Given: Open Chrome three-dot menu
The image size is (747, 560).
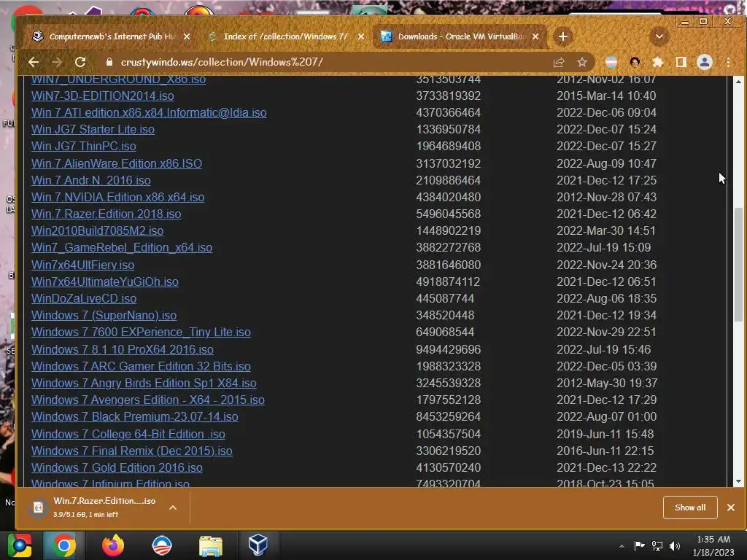Looking at the screenshot, I should pos(728,62).
